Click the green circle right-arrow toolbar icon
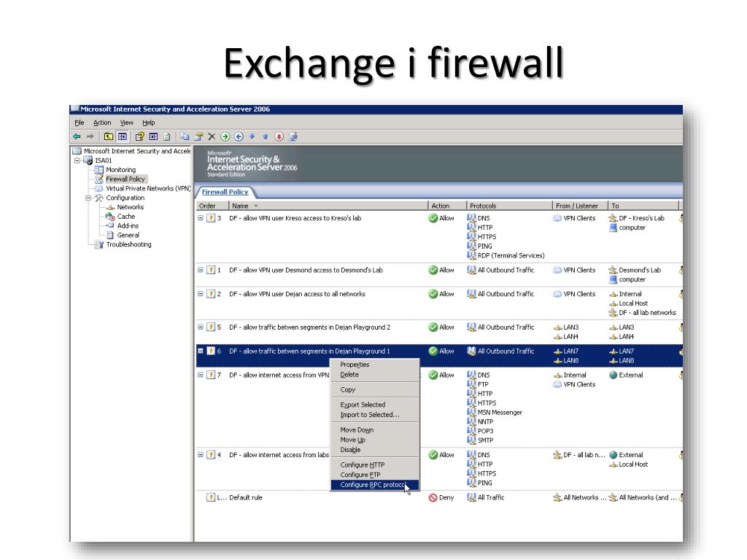Viewport: 747px width, 560px height. (225, 136)
